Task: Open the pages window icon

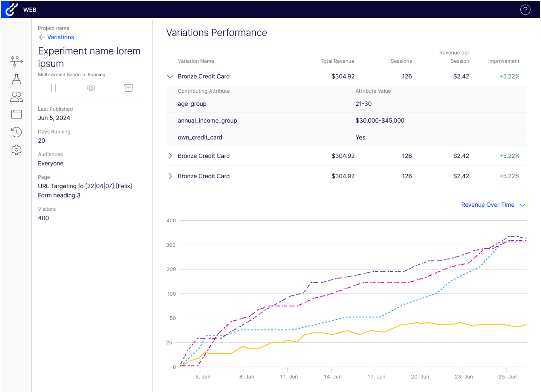Action: [x=16, y=114]
